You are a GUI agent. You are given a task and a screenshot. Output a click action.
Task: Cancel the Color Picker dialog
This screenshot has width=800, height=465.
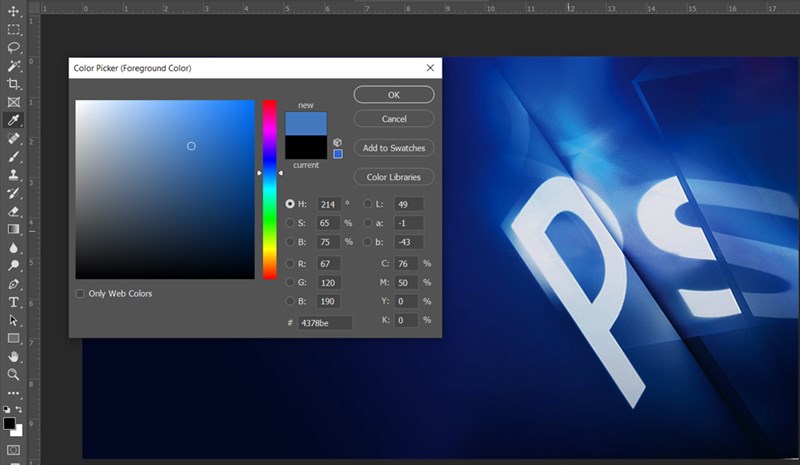(x=394, y=119)
